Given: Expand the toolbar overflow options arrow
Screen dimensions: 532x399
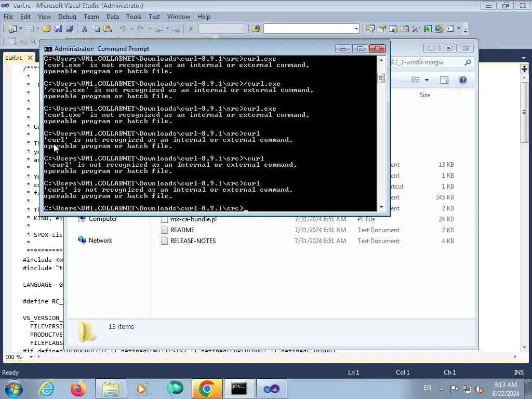Looking at the screenshot, I should [465, 30].
